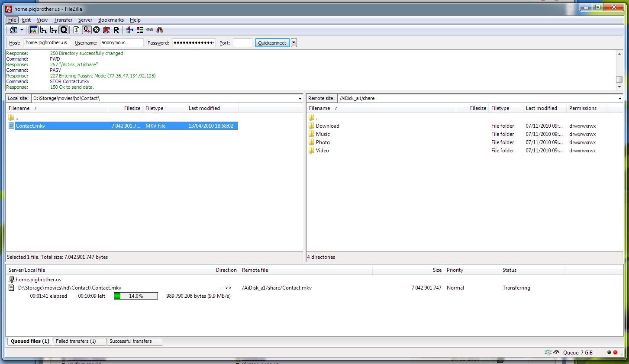
Task: Reconnect to the last server
Action: click(116, 30)
